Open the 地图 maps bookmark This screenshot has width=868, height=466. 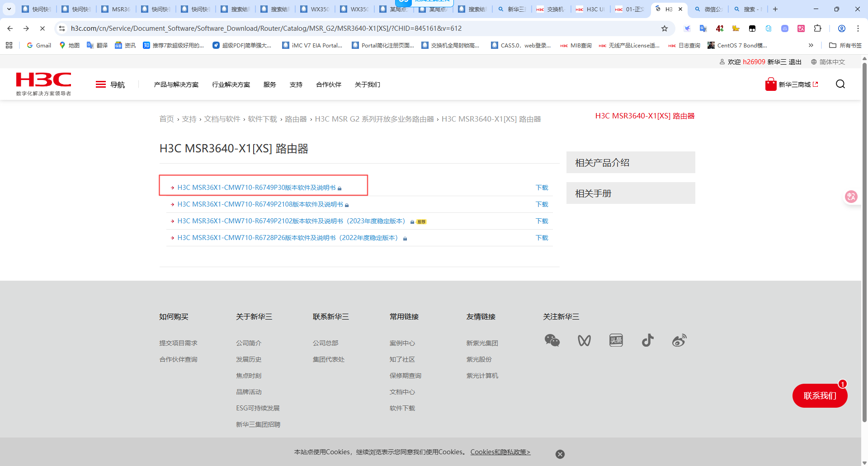[69, 45]
